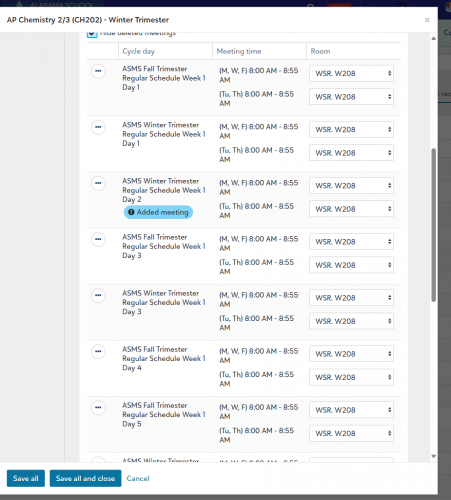Image resolution: width=451 pixels, height=500 pixels.
Task: Open options menu for Winter Trimester Day 3
Action: [98, 295]
